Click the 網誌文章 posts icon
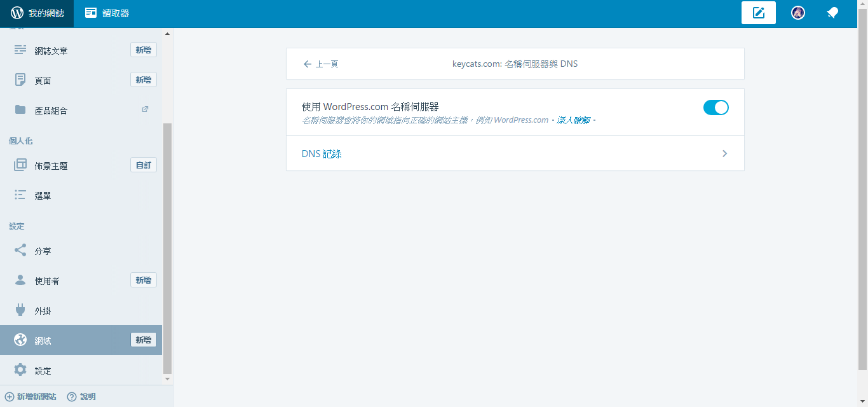Image resolution: width=868 pixels, height=407 pixels. [20, 50]
